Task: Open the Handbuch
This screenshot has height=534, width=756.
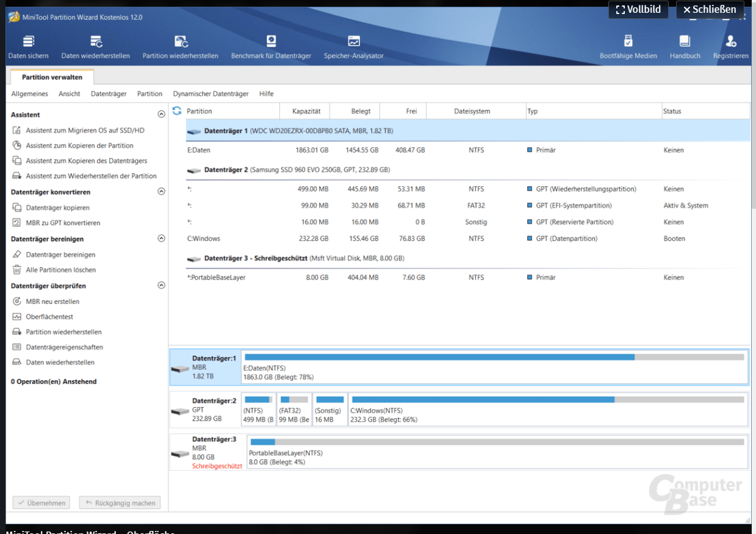Action: pyautogui.click(x=685, y=48)
